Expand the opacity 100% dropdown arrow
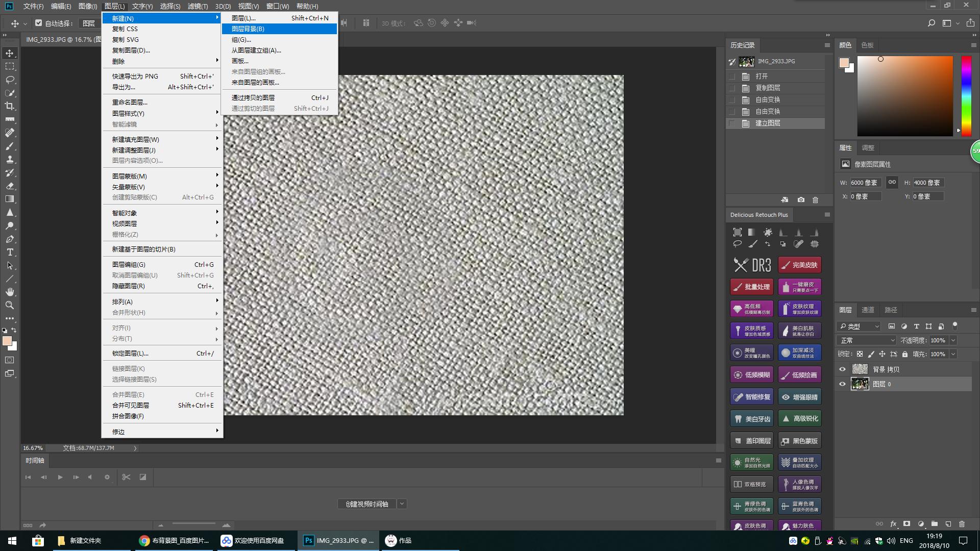This screenshot has width=980, height=551. pos(953,340)
